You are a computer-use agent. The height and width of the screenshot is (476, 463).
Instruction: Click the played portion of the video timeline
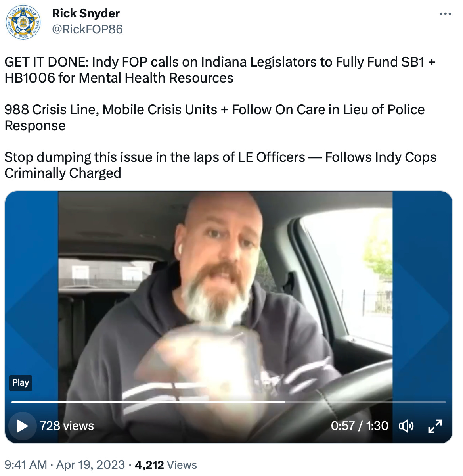pos(148,402)
